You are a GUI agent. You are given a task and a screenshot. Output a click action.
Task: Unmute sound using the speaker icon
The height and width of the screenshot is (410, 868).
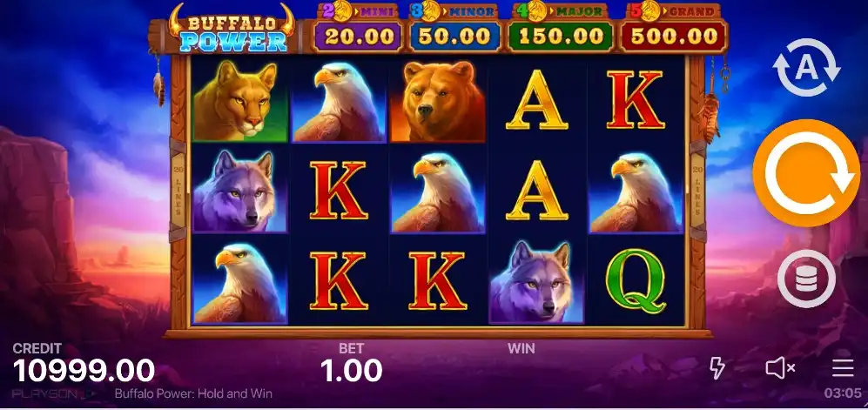tap(781, 368)
